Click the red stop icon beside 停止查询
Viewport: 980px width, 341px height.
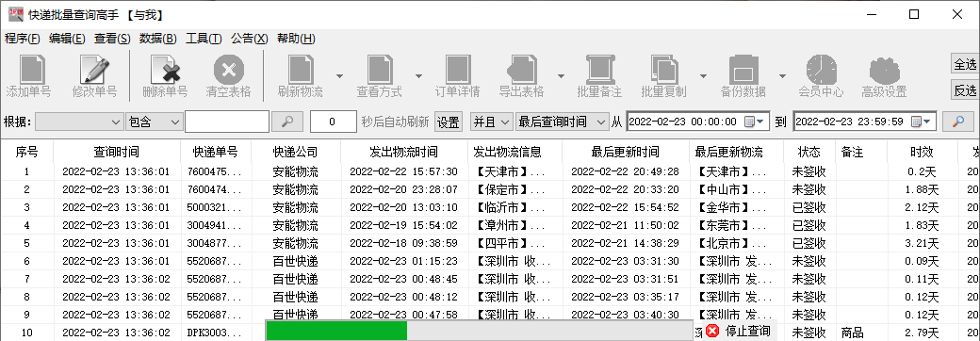coord(712,331)
